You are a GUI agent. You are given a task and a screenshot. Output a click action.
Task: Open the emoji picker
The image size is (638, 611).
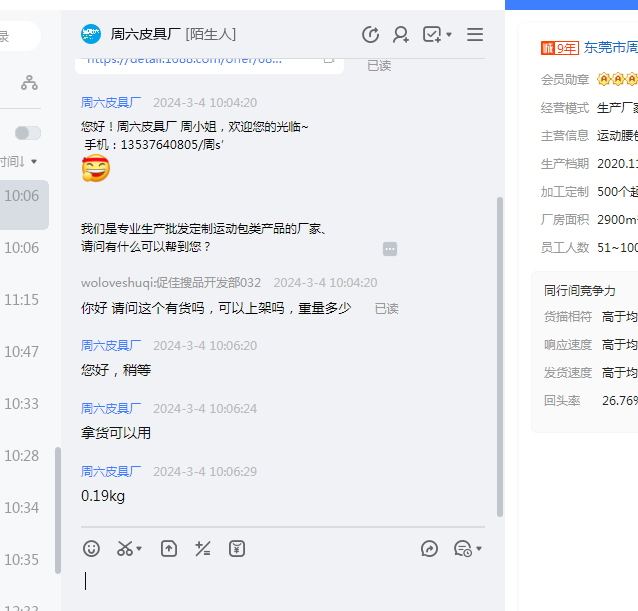click(92, 548)
